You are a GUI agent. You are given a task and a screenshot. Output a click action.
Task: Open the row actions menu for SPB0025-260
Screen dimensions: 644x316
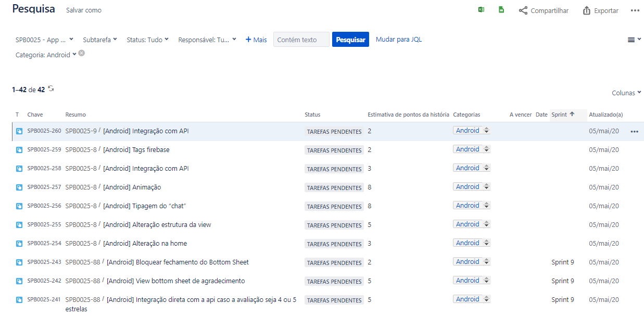pos(634,132)
